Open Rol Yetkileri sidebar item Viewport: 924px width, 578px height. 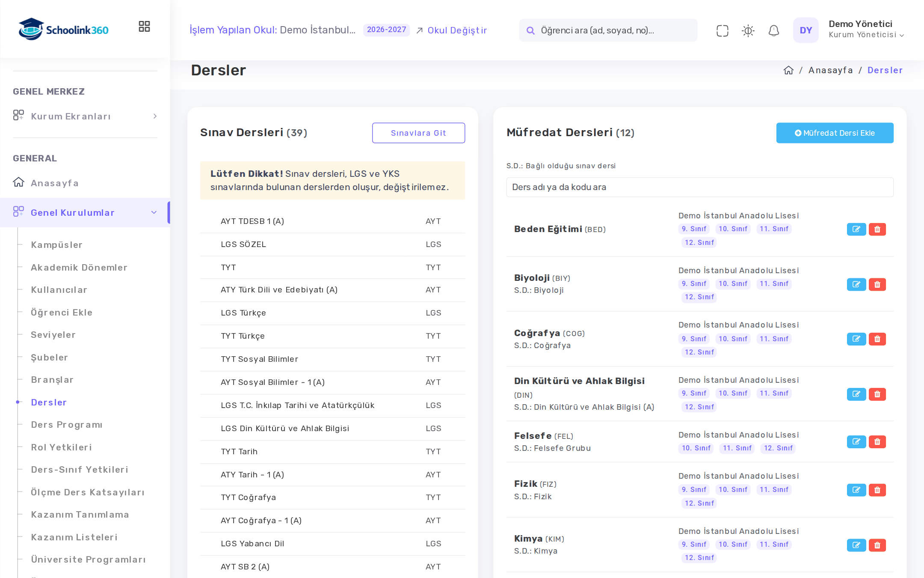[x=61, y=447]
